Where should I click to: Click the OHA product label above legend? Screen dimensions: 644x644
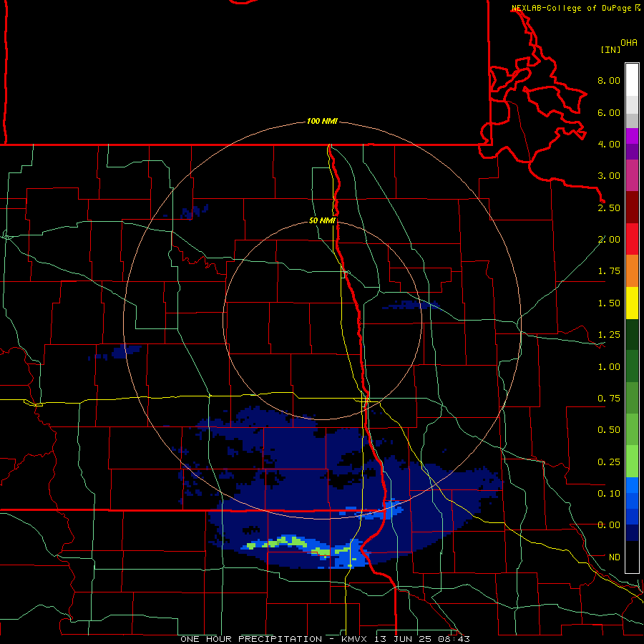coord(629,43)
